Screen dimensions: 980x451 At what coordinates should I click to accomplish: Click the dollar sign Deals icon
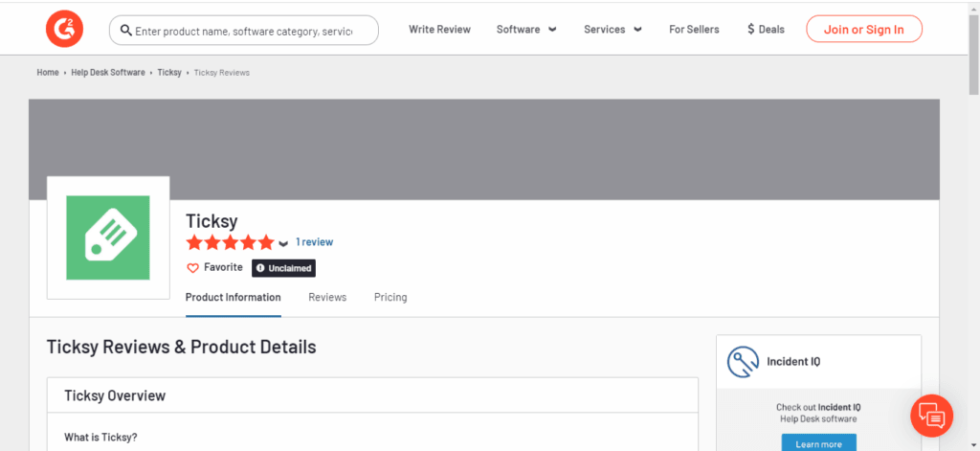[x=750, y=29]
